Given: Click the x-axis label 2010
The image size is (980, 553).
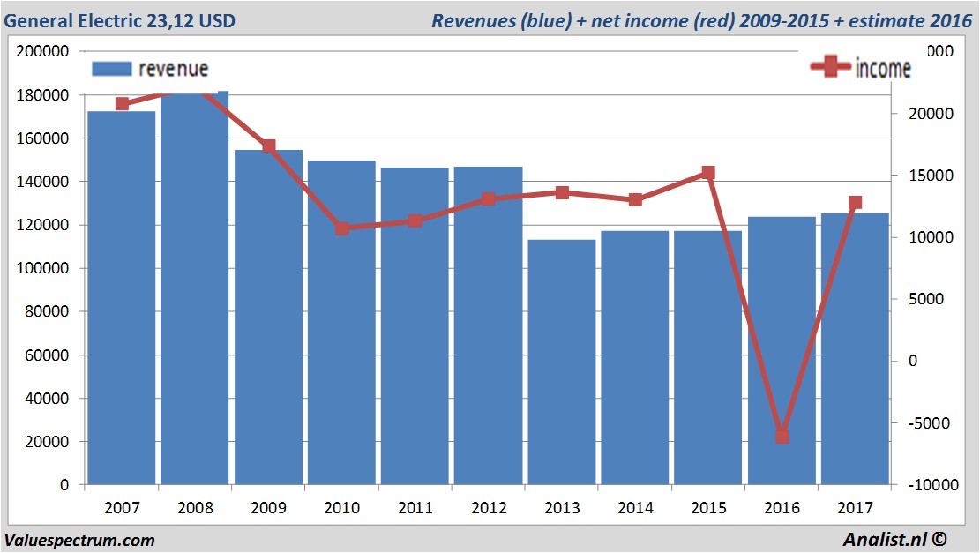Looking at the screenshot, I should click(x=342, y=508).
